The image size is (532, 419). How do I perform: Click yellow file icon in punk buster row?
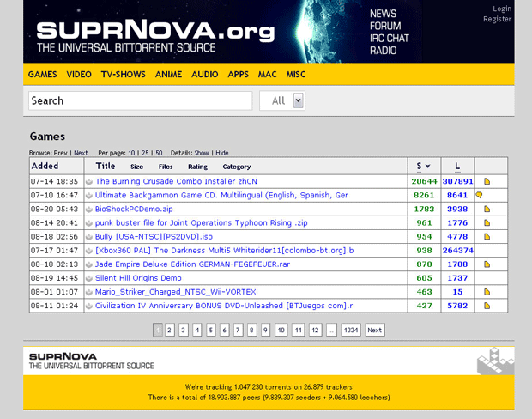[487, 222]
